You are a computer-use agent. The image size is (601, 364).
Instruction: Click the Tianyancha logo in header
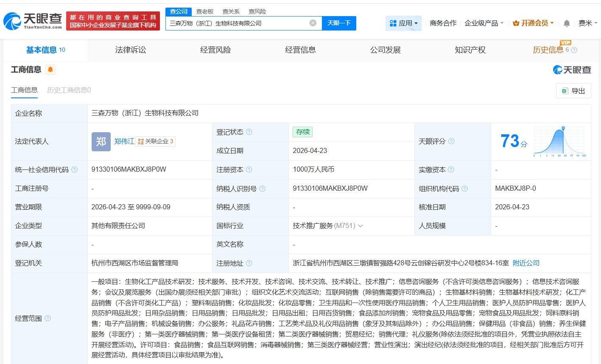(33, 21)
